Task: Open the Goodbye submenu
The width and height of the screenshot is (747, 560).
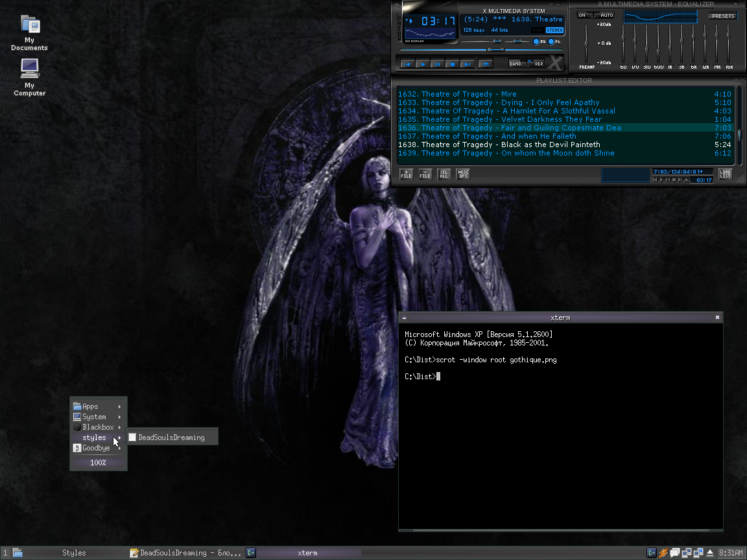Action: click(x=98, y=448)
